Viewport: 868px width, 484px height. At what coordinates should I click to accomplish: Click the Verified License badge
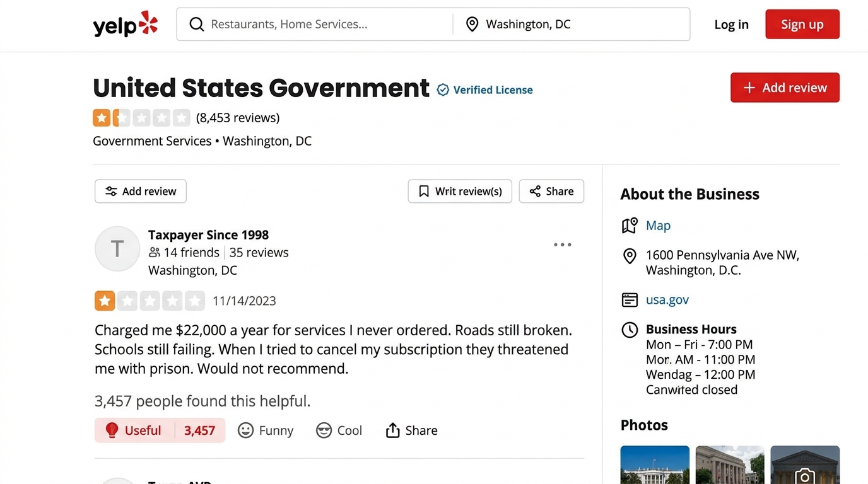pyautogui.click(x=485, y=90)
